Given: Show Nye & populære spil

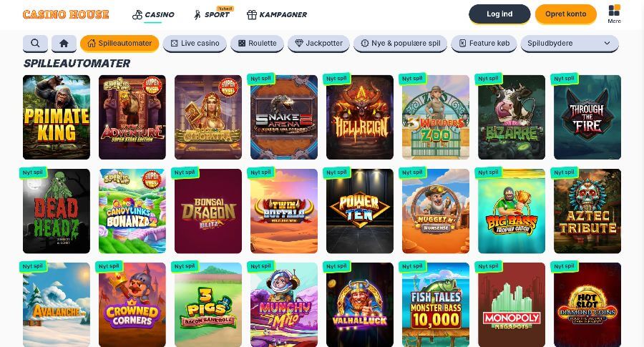Looking at the screenshot, I should pos(400,43).
